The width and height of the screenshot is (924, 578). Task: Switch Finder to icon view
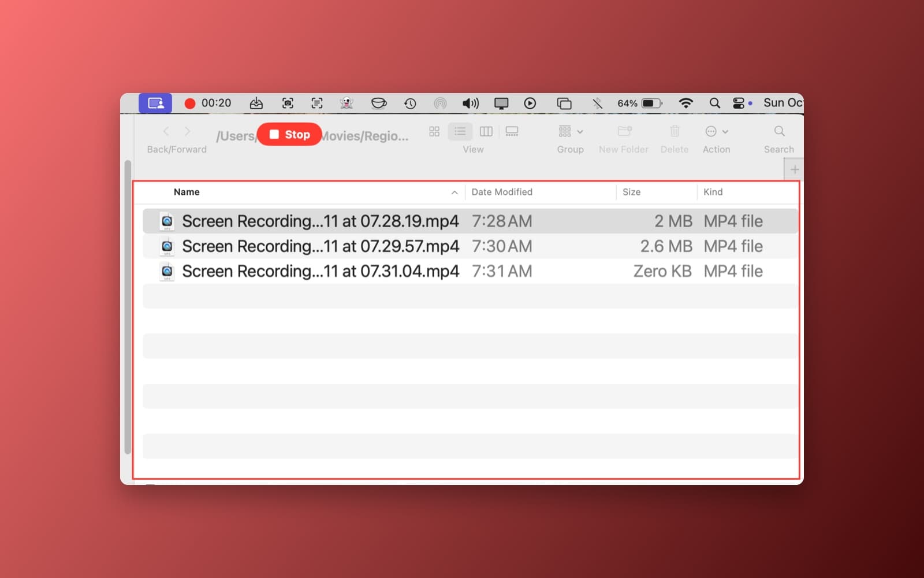434,131
